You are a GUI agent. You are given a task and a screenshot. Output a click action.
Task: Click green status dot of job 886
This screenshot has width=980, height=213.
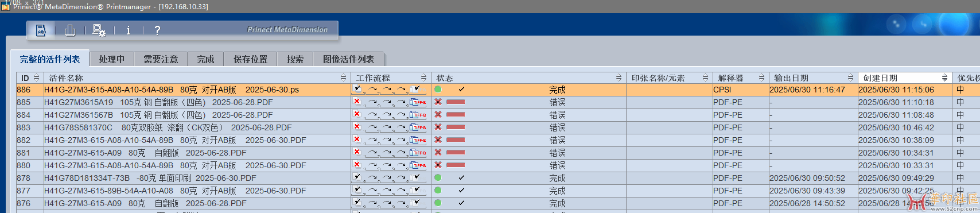point(438,90)
